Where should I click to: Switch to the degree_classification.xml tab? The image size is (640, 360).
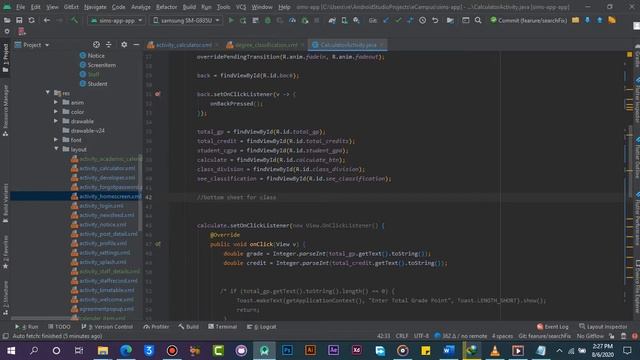267,45
